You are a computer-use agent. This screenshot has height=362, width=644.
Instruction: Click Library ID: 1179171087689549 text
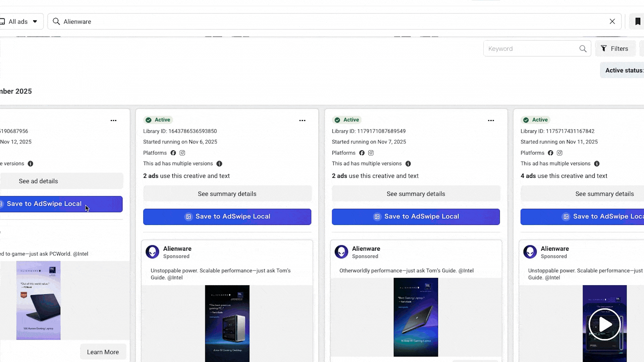(369, 131)
